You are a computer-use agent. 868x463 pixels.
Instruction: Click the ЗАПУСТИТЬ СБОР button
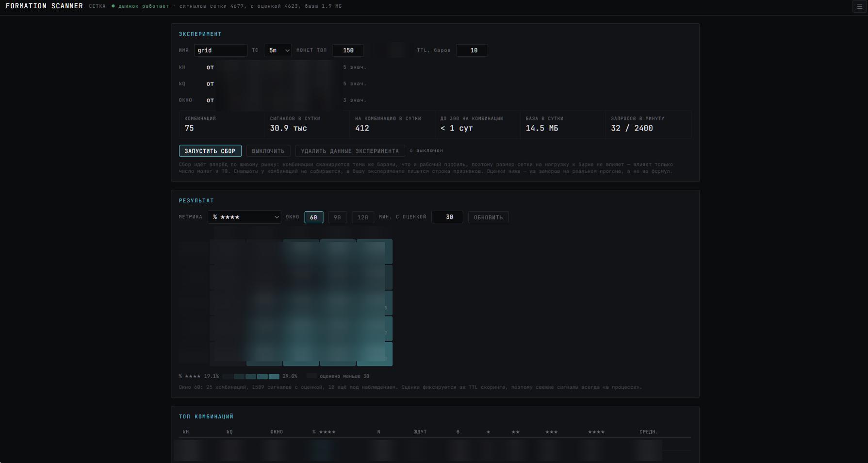[210, 151]
